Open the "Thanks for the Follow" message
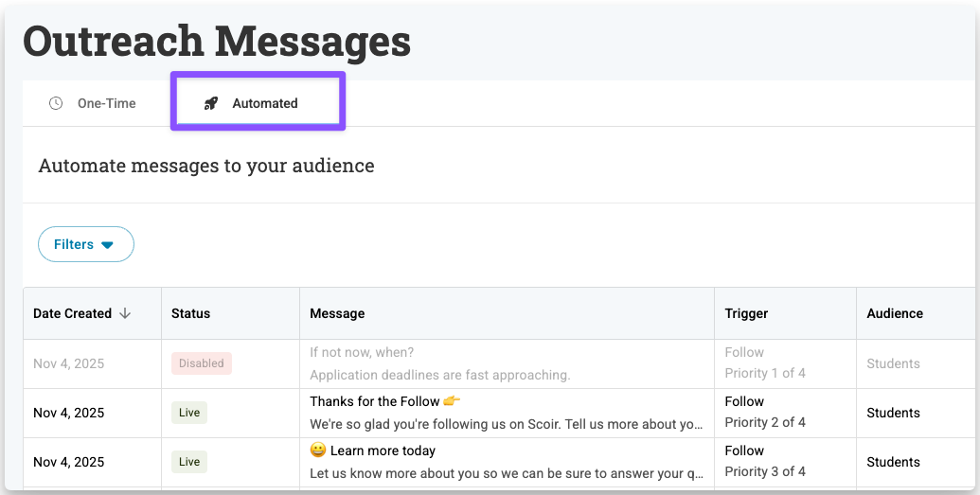 pos(375,401)
